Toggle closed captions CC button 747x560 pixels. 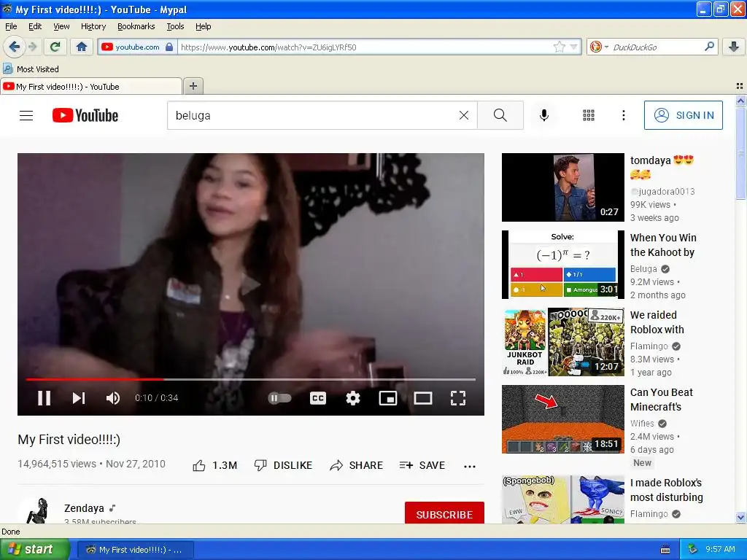[318, 397]
